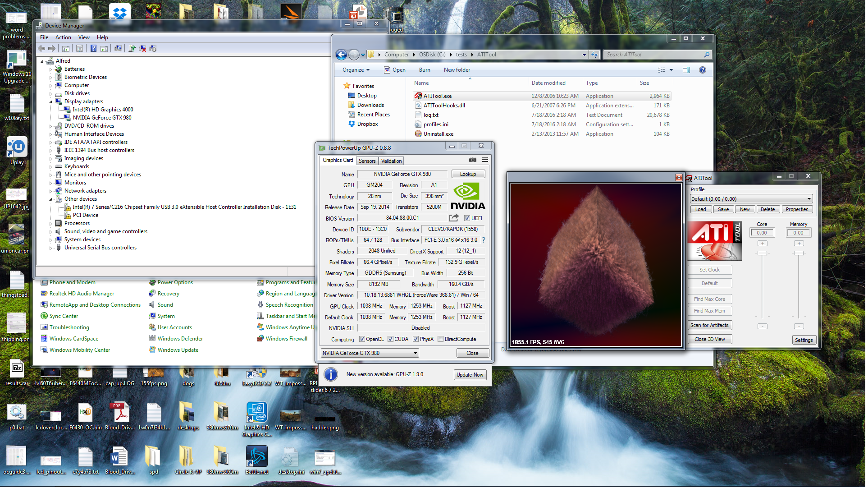Toggle the PhysX checkbox
This screenshot has height=488, width=868.
pyautogui.click(x=417, y=340)
